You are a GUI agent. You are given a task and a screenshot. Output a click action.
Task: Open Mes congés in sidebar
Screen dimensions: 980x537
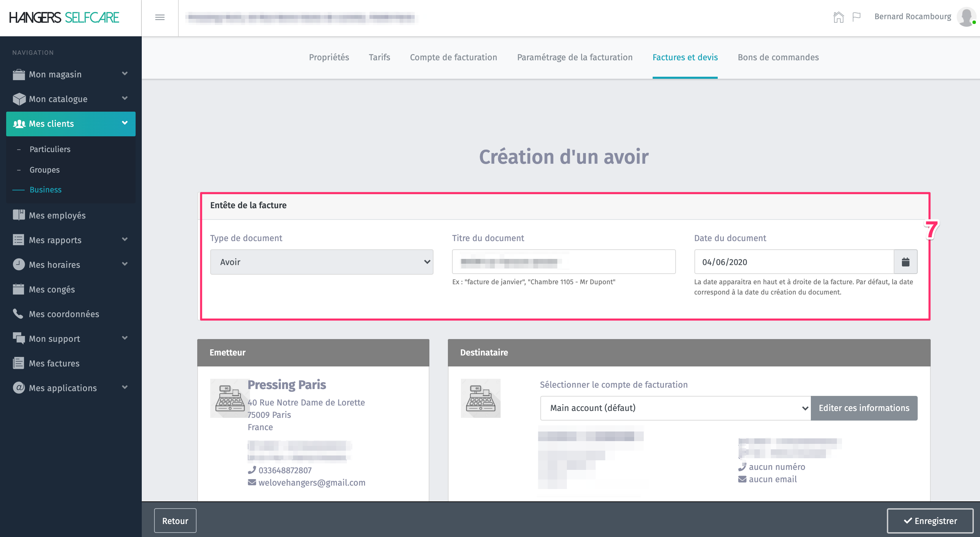pyautogui.click(x=52, y=289)
